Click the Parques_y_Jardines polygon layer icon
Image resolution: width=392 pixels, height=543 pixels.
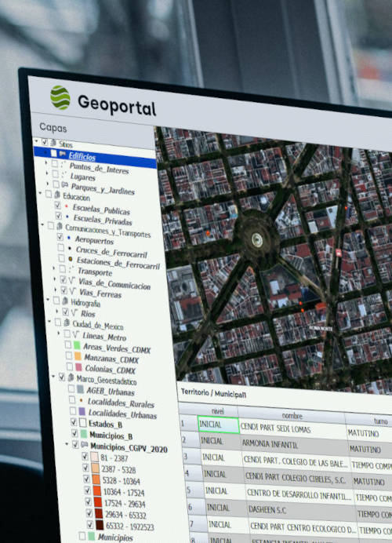[65, 185]
